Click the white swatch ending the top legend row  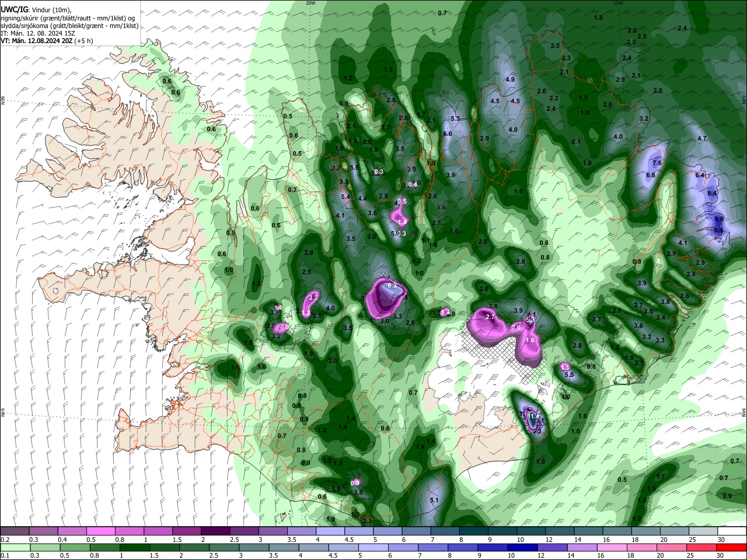pyautogui.click(x=732, y=531)
